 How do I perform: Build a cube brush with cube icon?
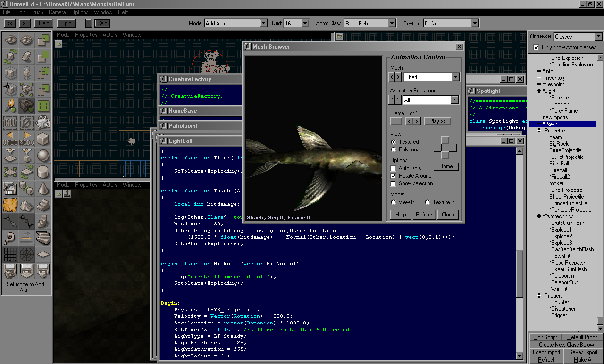[42, 139]
